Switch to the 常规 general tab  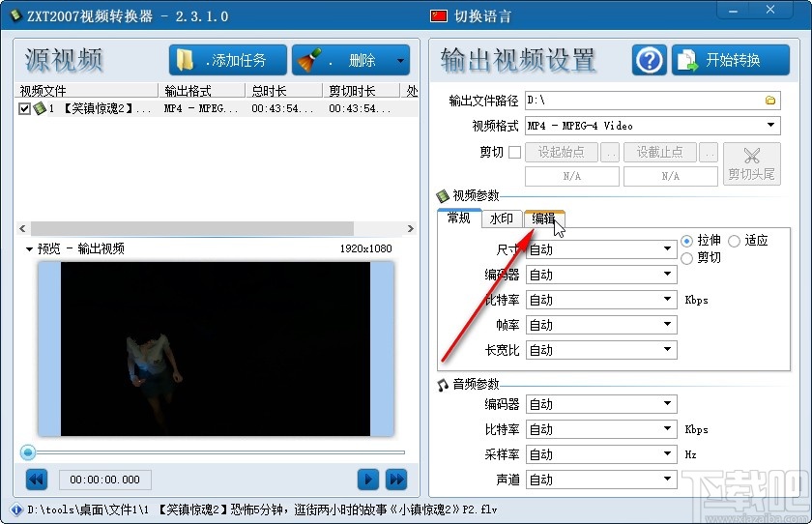pyautogui.click(x=459, y=218)
